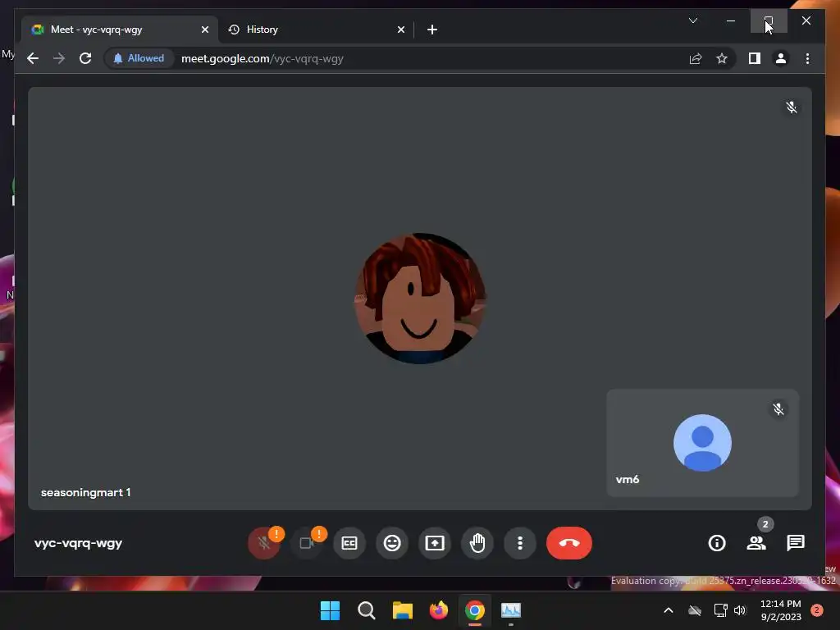Open taskbar Search
The height and width of the screenshot is (630, 840).
(x=367, y=610)
